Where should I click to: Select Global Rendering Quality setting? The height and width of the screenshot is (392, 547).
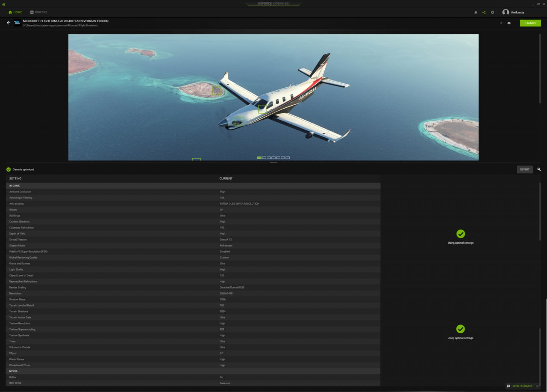coord(193,258)
